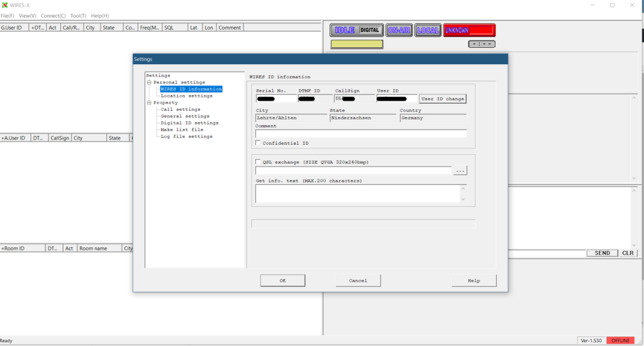Confirm settings with the OK button
644x346 pixels.
(282, 281)
